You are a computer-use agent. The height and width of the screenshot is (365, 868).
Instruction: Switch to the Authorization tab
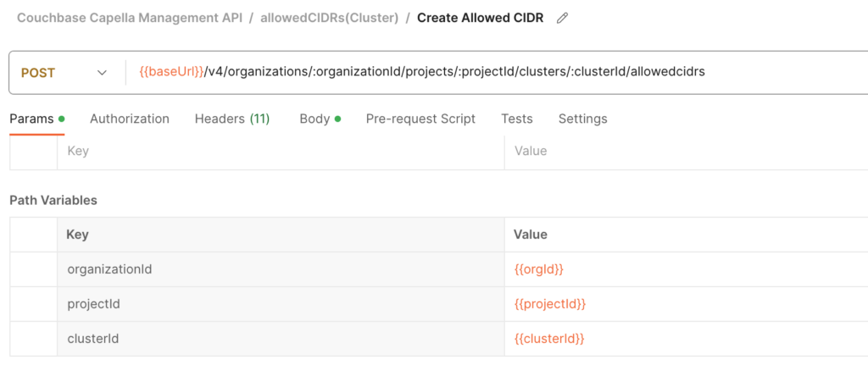coord(130,119)
